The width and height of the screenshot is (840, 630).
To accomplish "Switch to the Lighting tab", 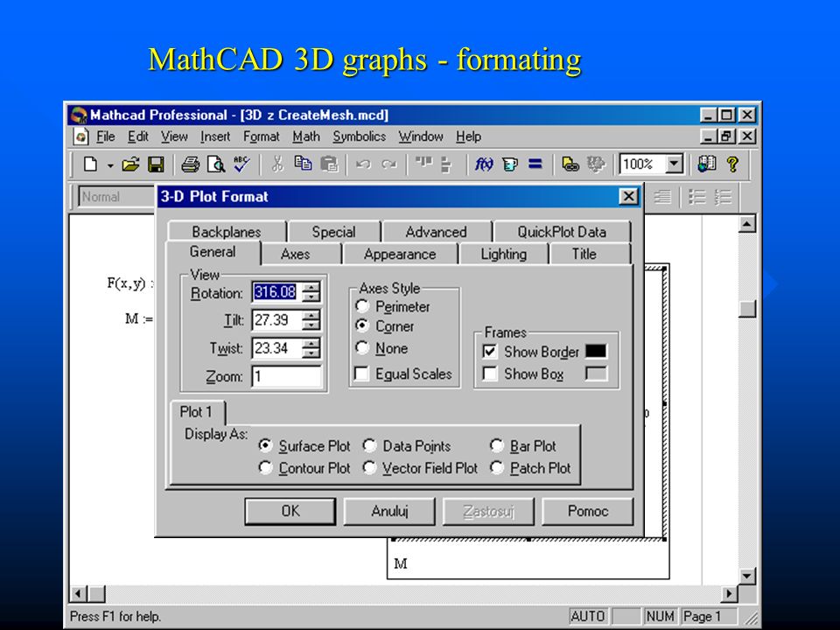I will [x=504, y=254].
